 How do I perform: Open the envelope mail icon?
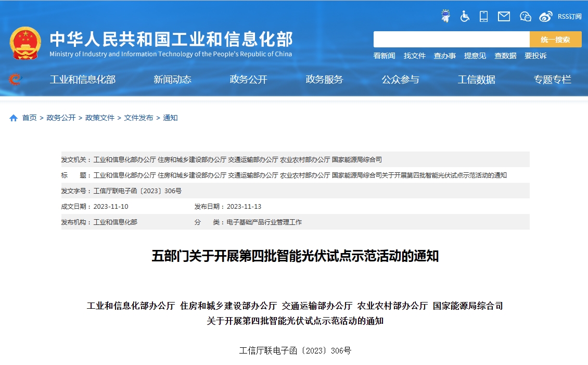pyautogui.click(x=504, y=17)
